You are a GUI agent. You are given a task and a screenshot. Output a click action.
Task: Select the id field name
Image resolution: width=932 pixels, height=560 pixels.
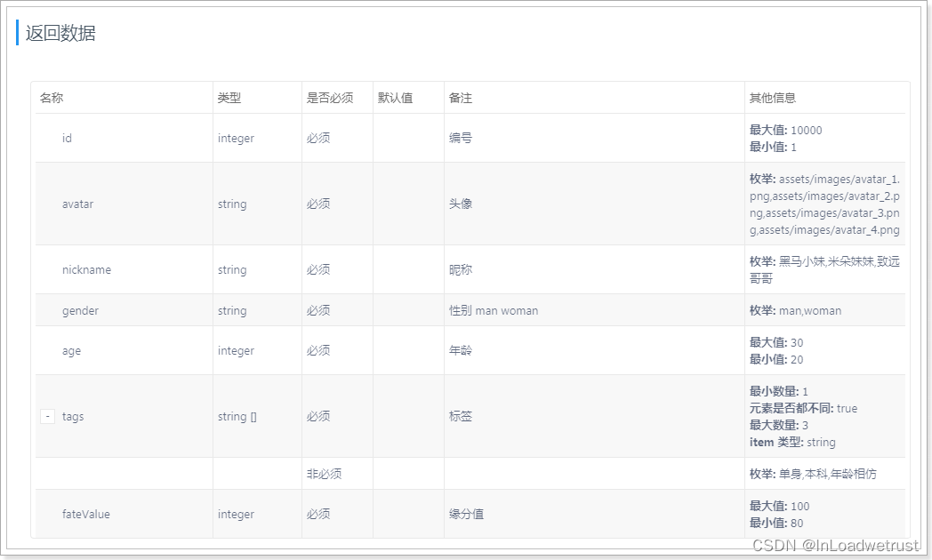67,138
